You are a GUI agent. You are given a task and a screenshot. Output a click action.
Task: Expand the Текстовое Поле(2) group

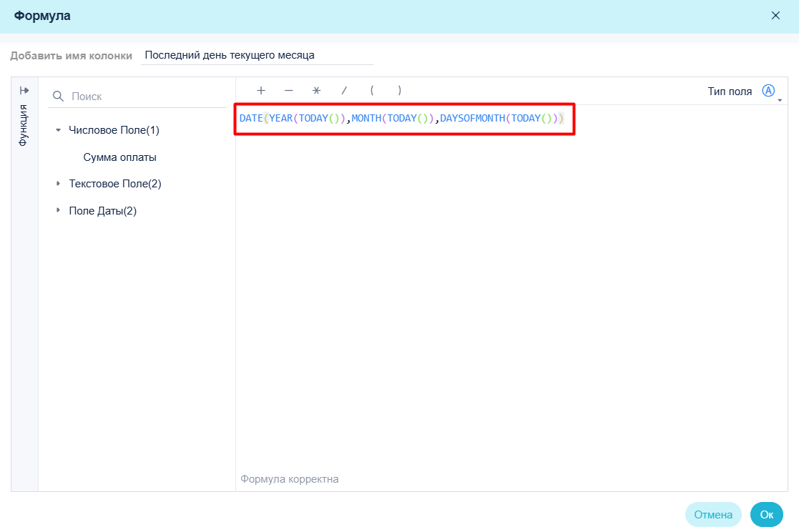coord(58,184)
